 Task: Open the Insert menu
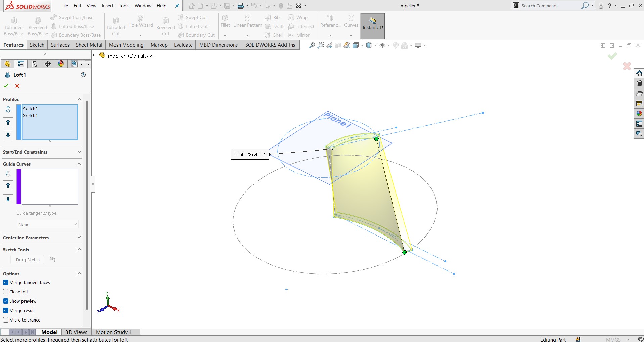[107, 6]
